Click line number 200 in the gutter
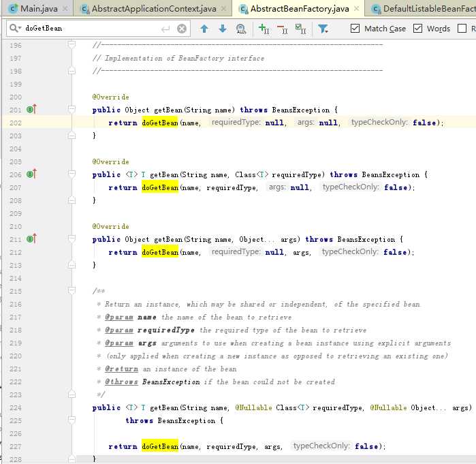476x464 pixels. 16,97
